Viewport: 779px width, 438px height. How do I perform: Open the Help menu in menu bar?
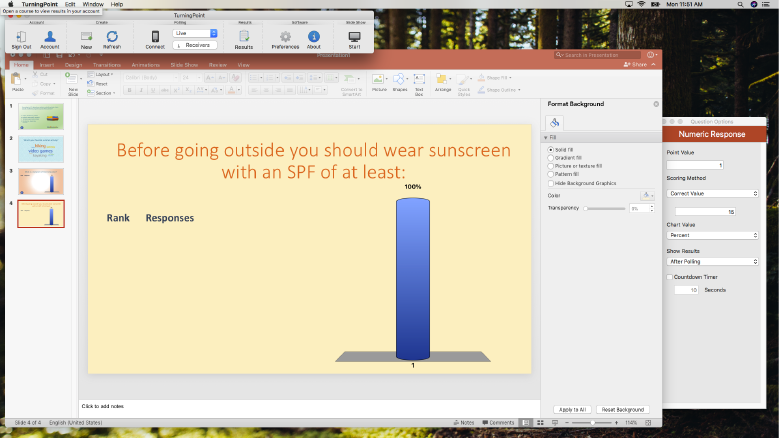tap(117, 4)
